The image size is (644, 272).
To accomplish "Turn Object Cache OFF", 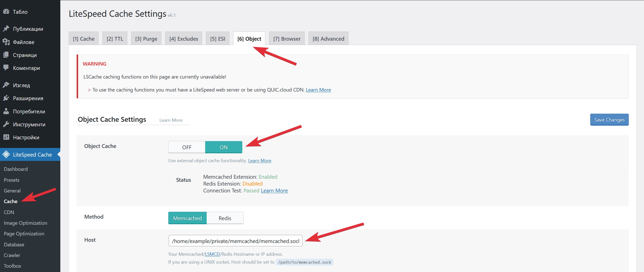I will (x=187, y=147).
